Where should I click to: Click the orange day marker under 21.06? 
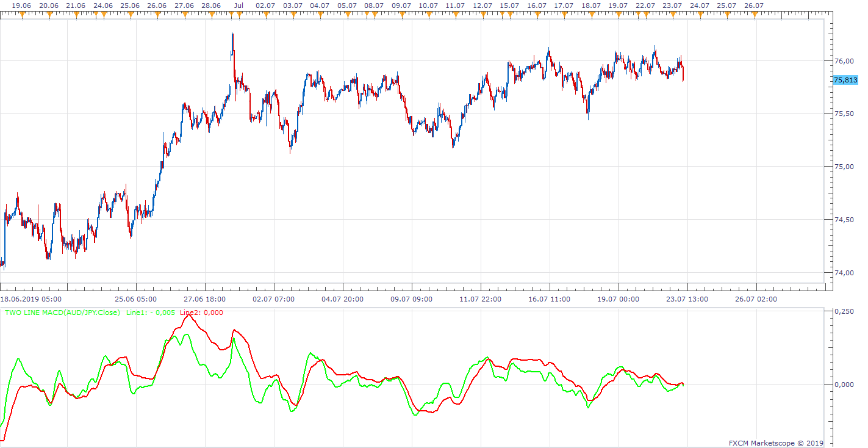pyautogui.click(x=76, y=15)
